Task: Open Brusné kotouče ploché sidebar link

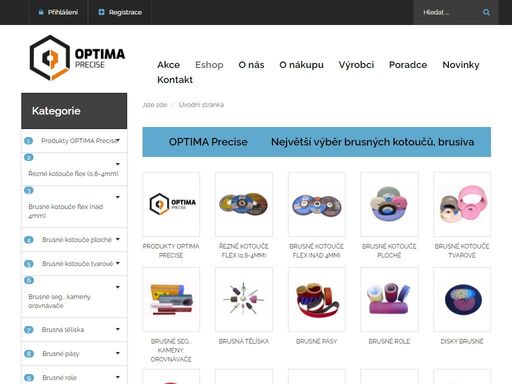Action: click(x=77, y=240)
